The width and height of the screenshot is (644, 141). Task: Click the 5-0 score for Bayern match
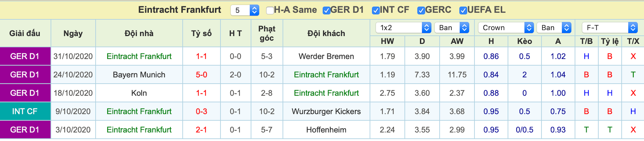[x=201, y=75]
